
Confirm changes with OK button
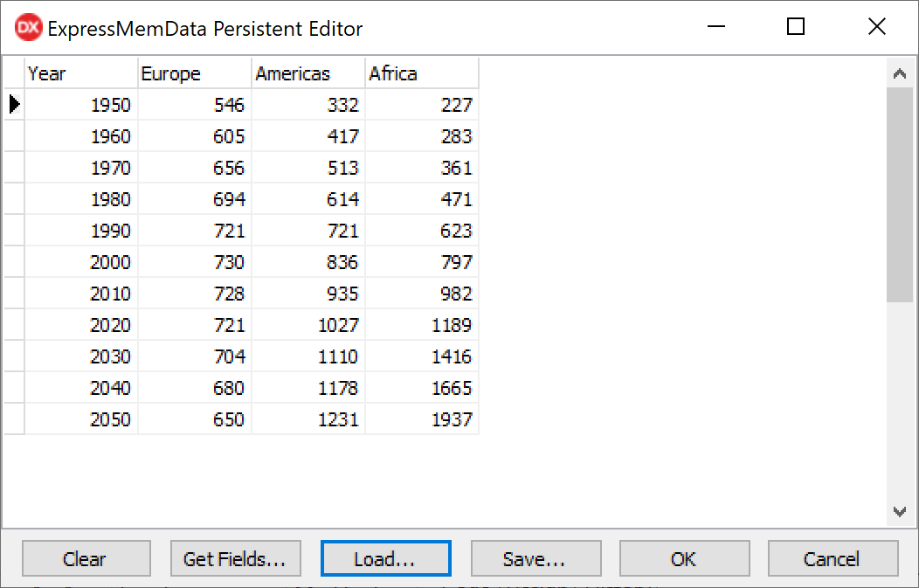click(x=684, y=559)
